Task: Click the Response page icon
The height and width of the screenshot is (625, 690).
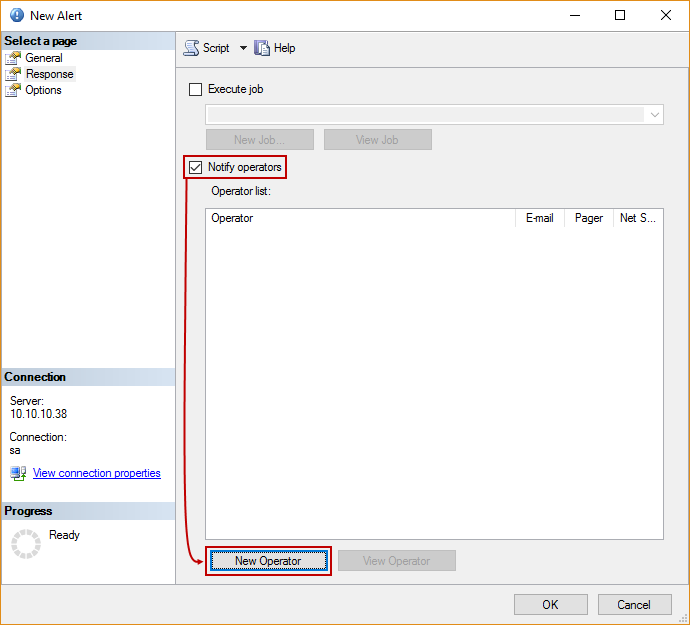Action: 13,74
